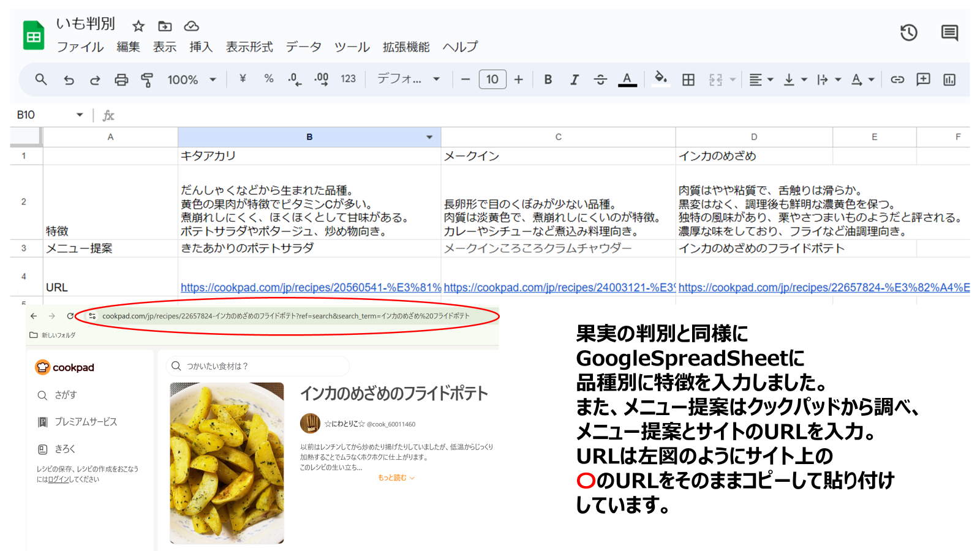This screenshot has width=980, height=551.
Task: Star the いも判別 spreadsheet
Action: 138,26
